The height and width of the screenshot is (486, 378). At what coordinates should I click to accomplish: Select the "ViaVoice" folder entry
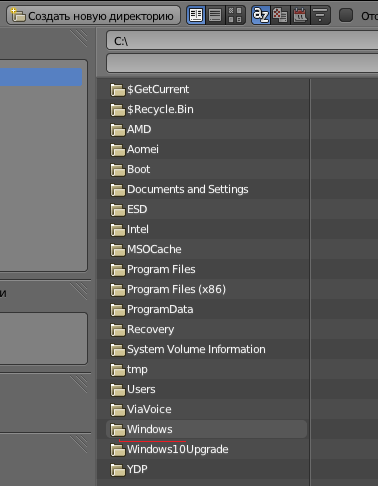click(149, 409)
